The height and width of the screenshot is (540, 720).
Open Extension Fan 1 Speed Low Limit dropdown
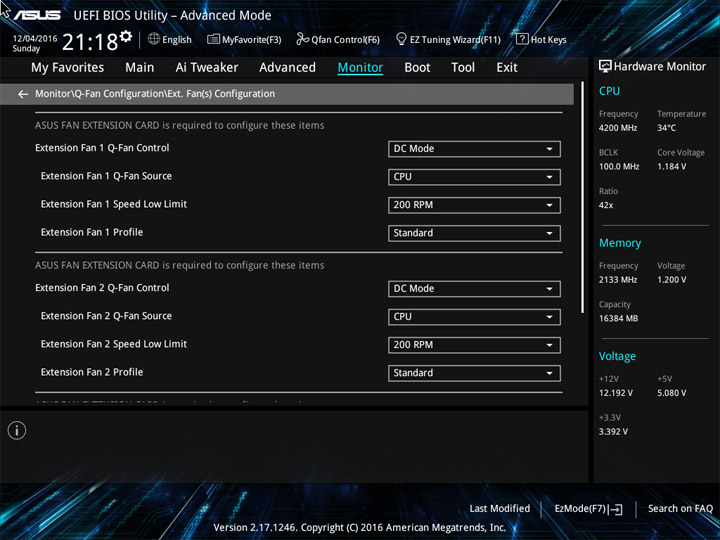474,205
